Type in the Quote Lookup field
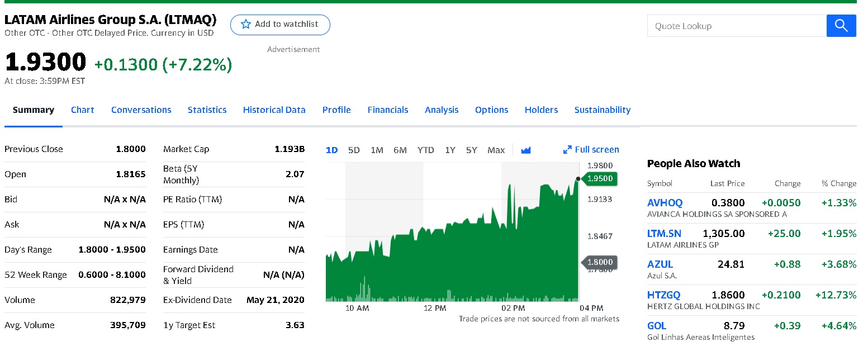Screen dimensions: 868x346 (x=736, y=26)
